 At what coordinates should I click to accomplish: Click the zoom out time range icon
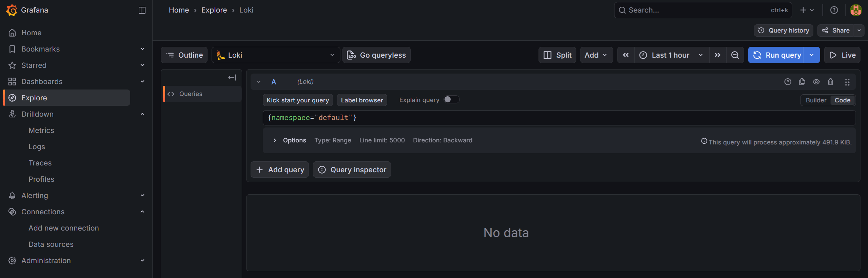[x=735, y=55]
